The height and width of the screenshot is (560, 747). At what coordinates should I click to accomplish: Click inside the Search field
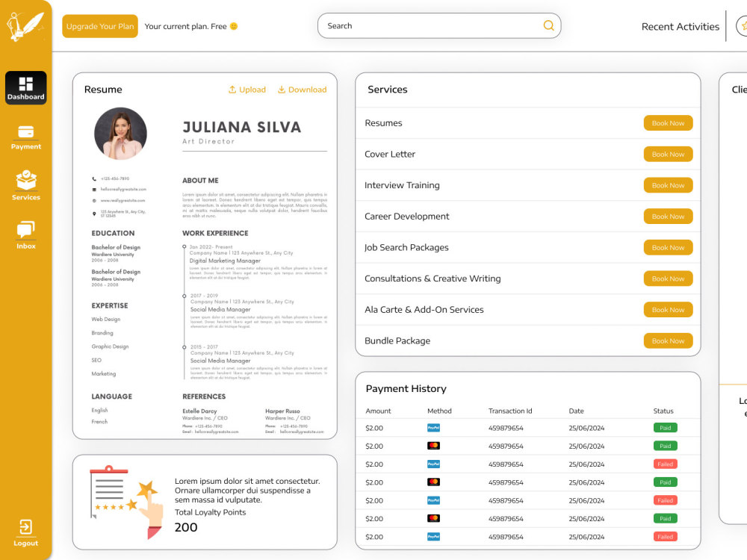click(x=438, y=25)
